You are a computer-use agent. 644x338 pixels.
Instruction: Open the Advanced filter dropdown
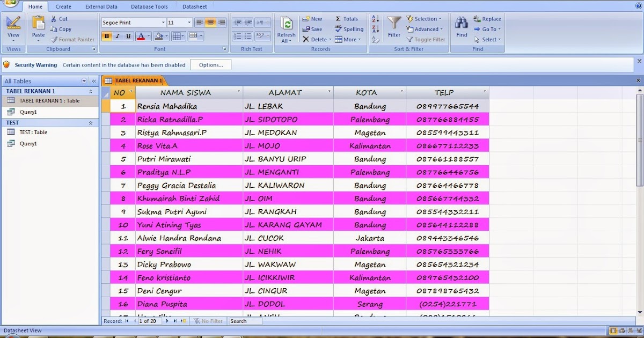coord(425,30)
